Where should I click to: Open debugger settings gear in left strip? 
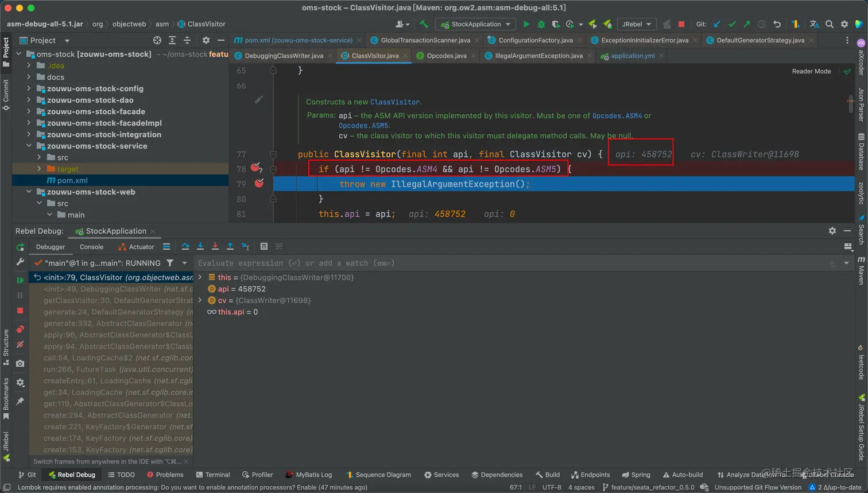point(20,382)
